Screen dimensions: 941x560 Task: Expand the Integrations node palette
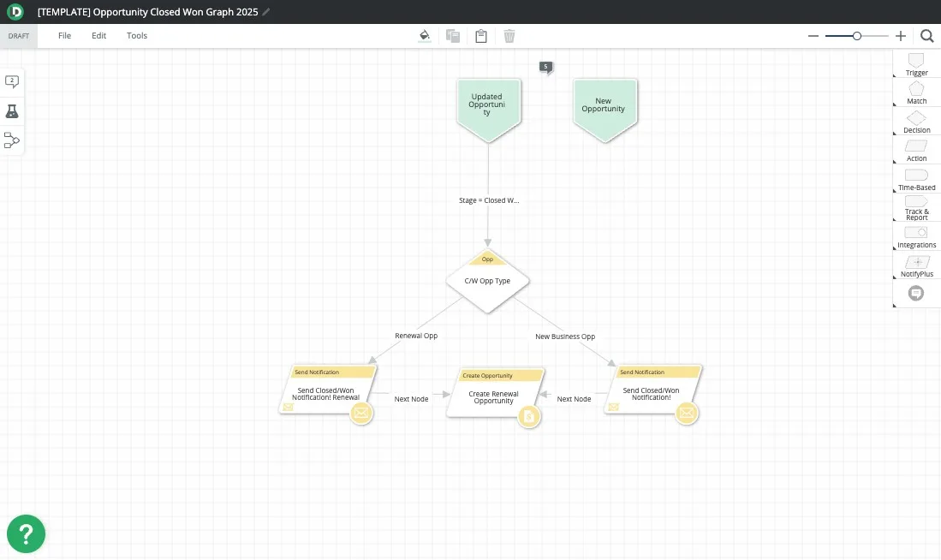916,236
